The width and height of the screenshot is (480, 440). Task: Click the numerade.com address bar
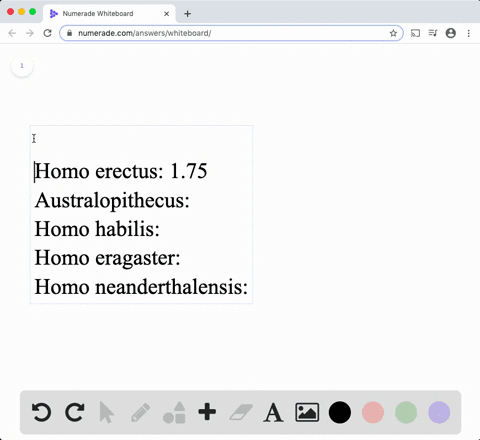point(231,33)
